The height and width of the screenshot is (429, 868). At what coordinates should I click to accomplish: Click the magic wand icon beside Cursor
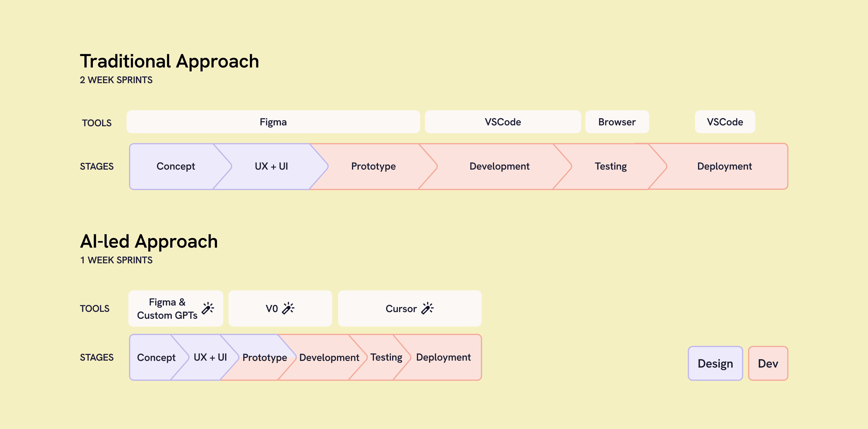[x=427, y=308]
